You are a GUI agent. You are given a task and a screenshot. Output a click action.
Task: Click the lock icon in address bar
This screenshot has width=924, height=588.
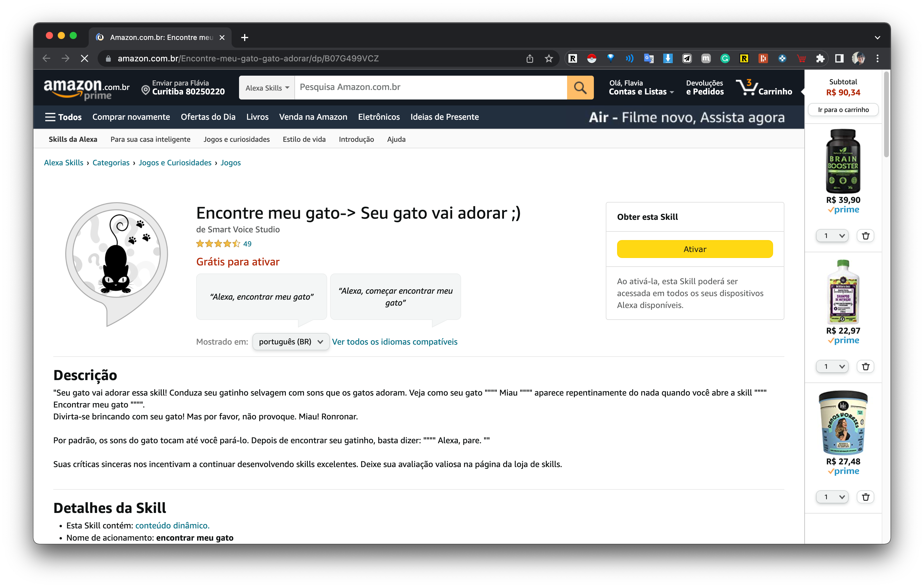[x=108, y=58]
